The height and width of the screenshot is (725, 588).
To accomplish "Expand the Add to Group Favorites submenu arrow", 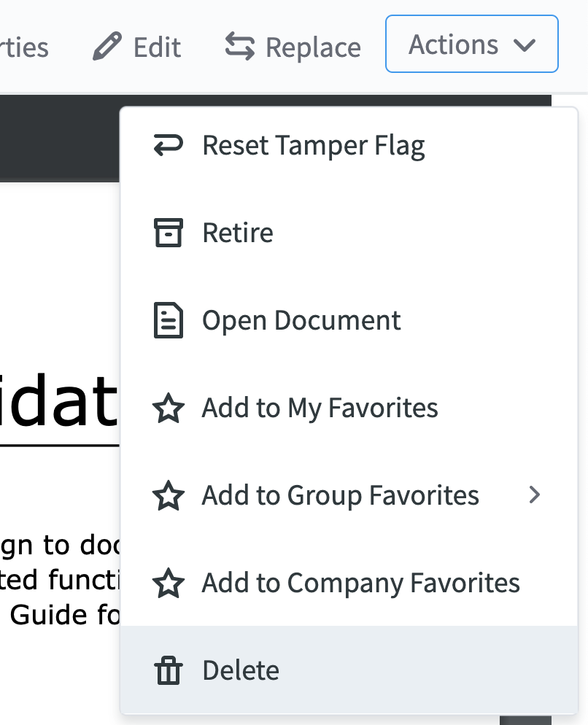I will click(x=534, y=495).
